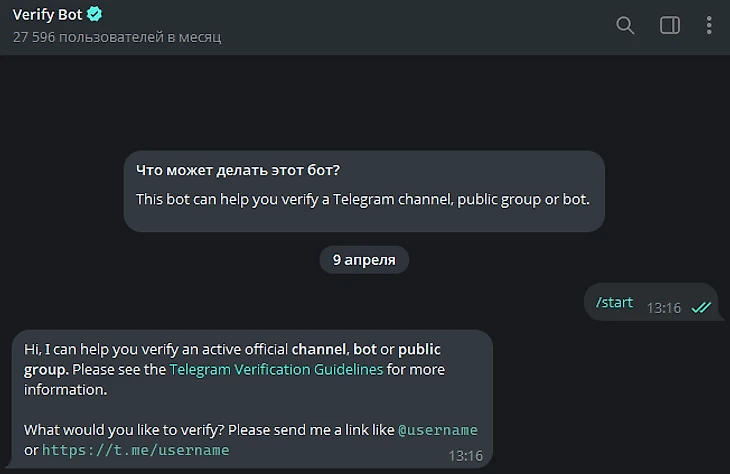Click the "9 апреля" date badge
Viewport: 730px width, 474px height.
point(364,260)
